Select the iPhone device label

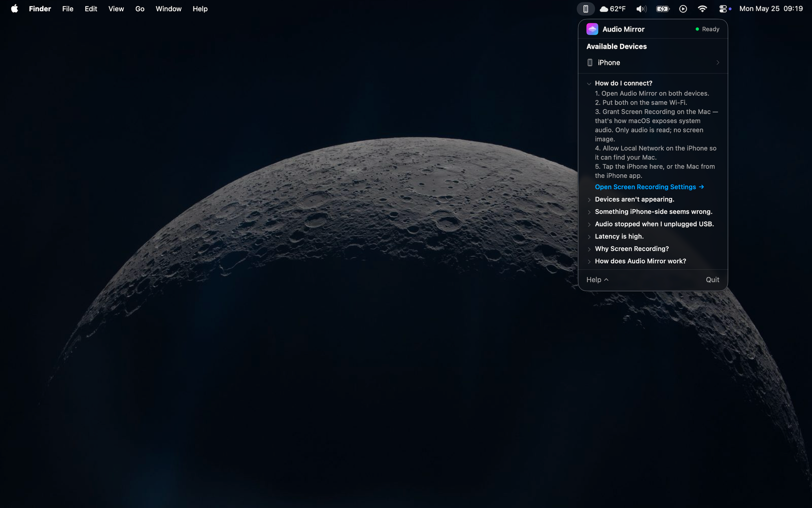(609, 62)
